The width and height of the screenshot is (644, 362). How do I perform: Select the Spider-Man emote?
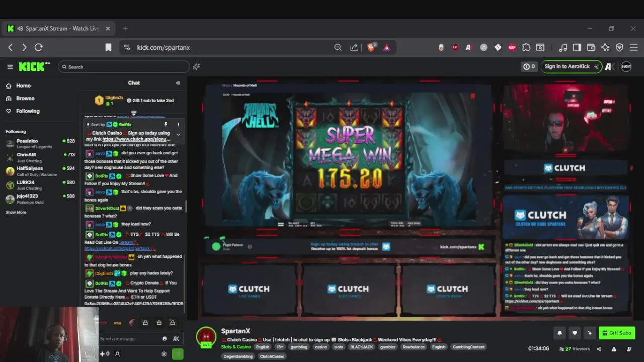point(131,323)
